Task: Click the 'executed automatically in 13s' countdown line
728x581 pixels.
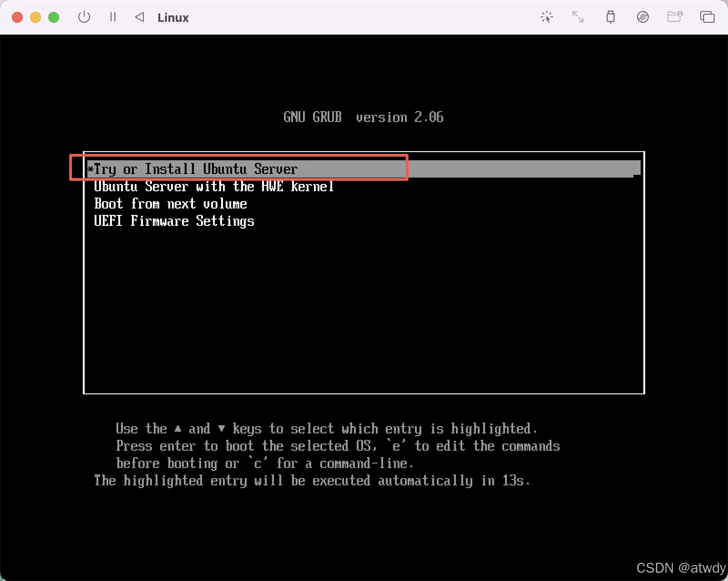Action: pyautogui.click(x=312, y=480)
